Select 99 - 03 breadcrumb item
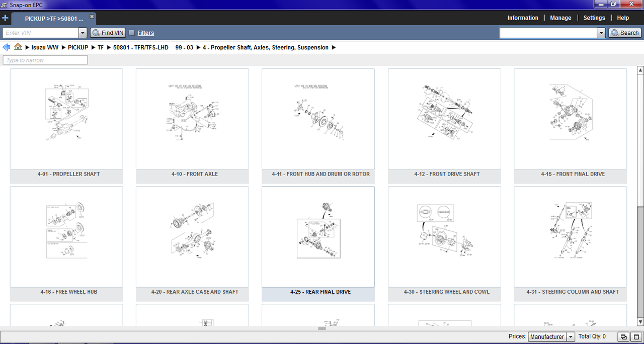Image resolution: width=644 pixels, height=344 pixels. point(184,48)
